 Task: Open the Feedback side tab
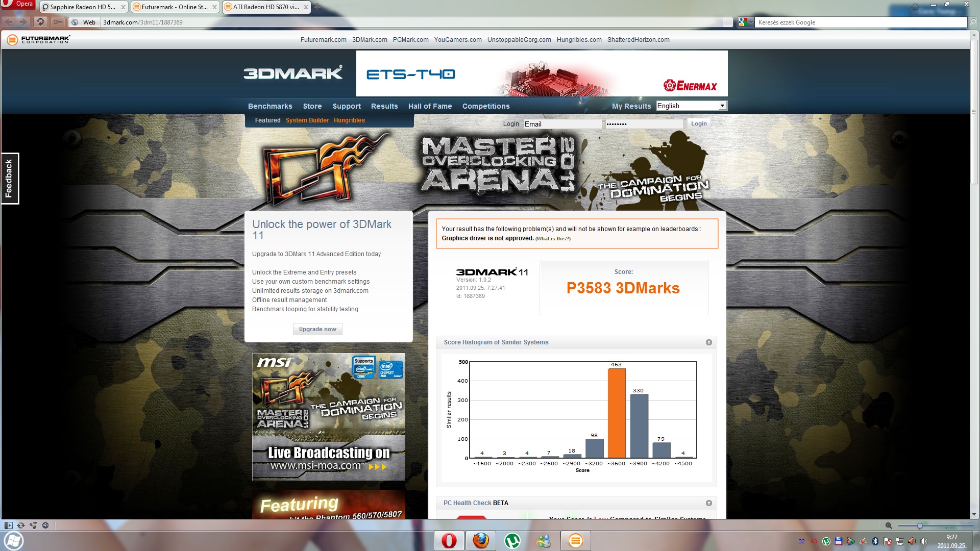click(x=9, y=179)
